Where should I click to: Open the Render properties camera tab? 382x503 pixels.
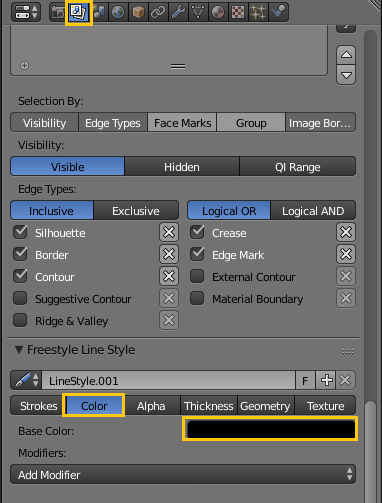point(58,12)
